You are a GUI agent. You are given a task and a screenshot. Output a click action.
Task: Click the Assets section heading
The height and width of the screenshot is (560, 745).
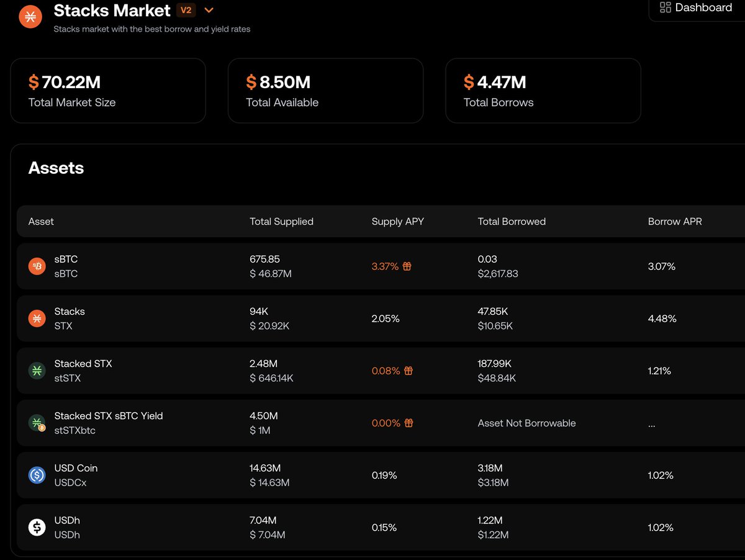[x=56, y=168]
